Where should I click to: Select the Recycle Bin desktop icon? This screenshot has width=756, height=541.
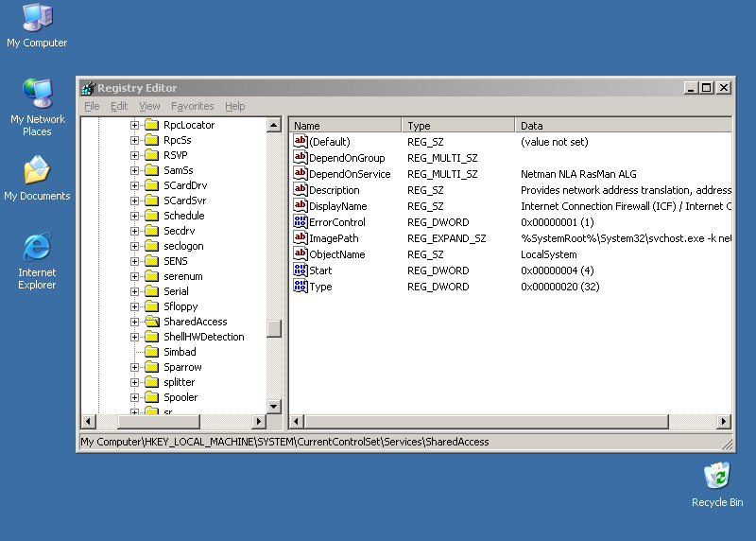point(717,484)
